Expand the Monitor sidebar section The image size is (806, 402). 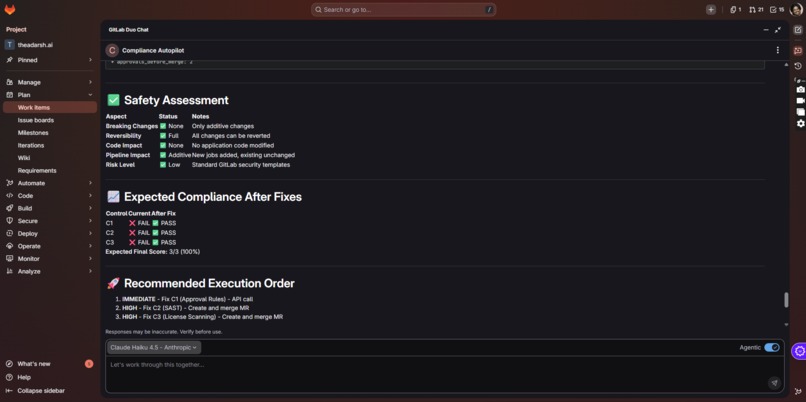[50, 259]
